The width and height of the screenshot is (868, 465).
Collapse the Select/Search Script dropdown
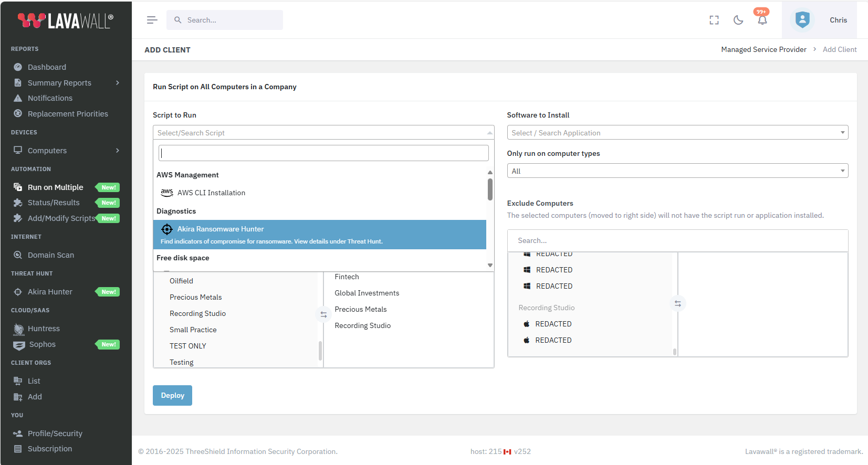tap(323, 133)
